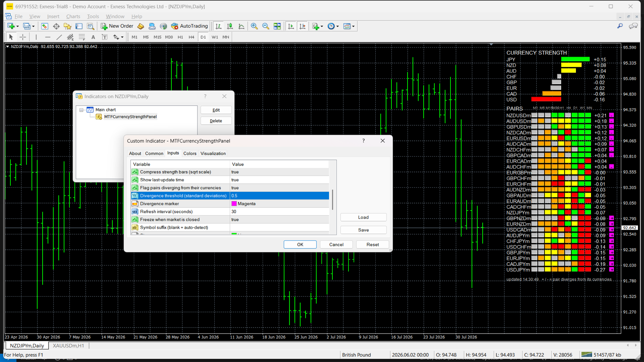Open the chat bubbles icon
The width and height of the screenshot is (644, 362).
(633, 26)
